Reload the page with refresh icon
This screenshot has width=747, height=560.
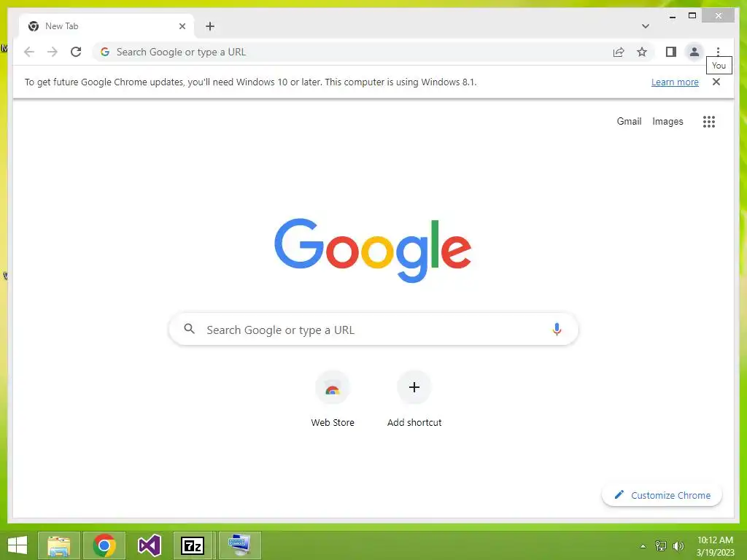(x=76, y=52)
